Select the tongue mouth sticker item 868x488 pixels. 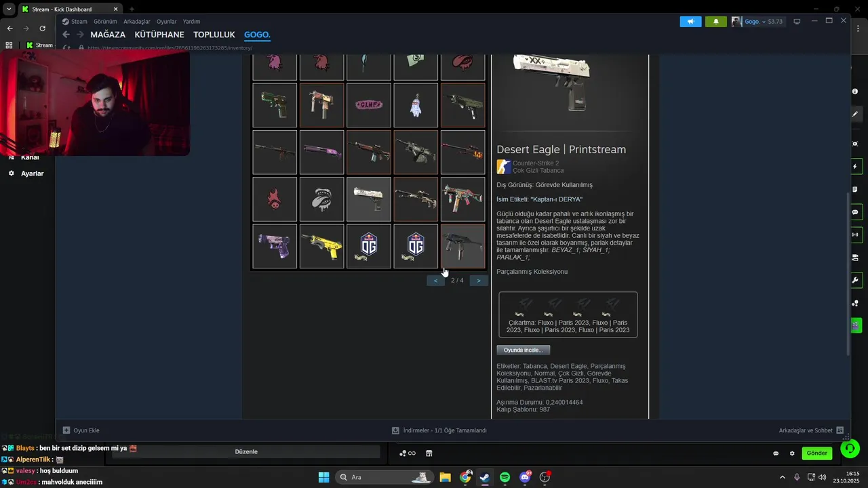(x=321, y=199)
